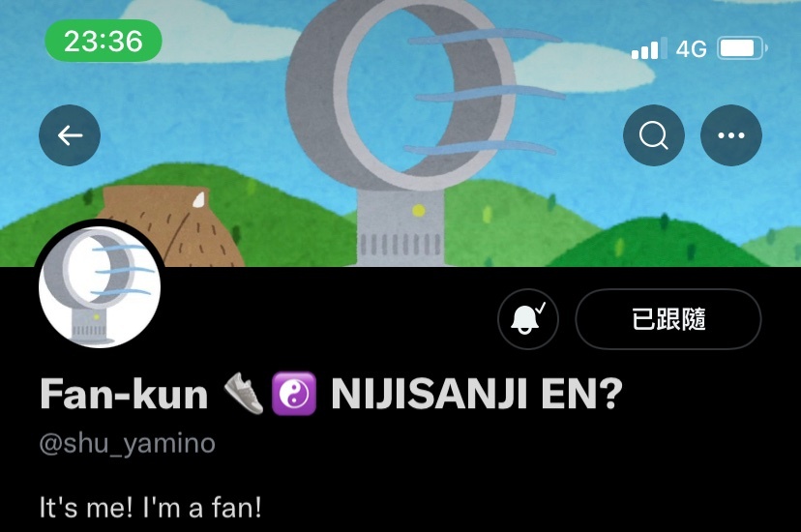Open search on this profile
The image size is (801, 532).
point(653,135)
